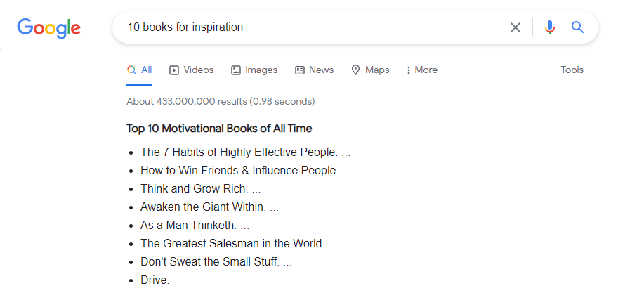Open the Tools options
Viewport: 644px width, 293px height.
pos(572,70)
